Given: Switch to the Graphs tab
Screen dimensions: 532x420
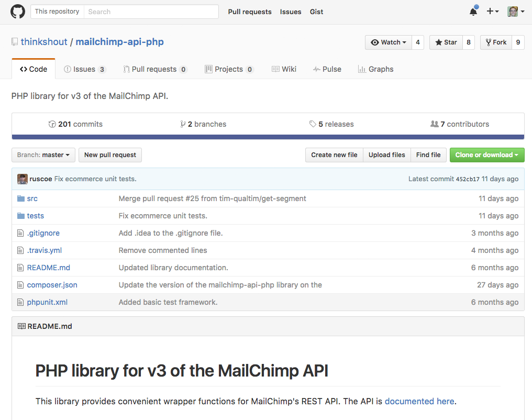Looking at the screenshot, I should 375,69.
